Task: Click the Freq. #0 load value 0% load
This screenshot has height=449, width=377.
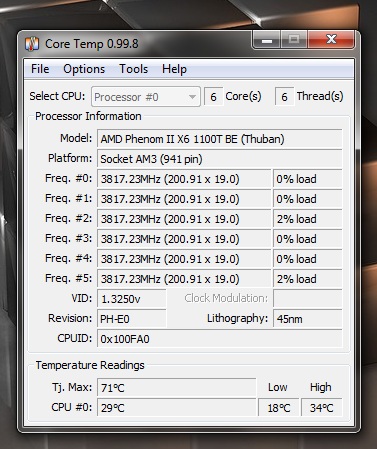Action: tap(307, 179)
